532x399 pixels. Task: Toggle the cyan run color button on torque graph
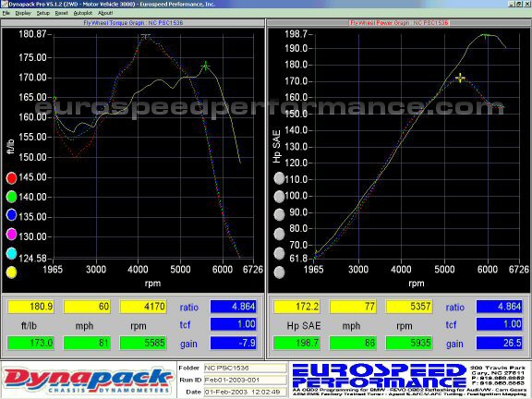pos(11,253)
